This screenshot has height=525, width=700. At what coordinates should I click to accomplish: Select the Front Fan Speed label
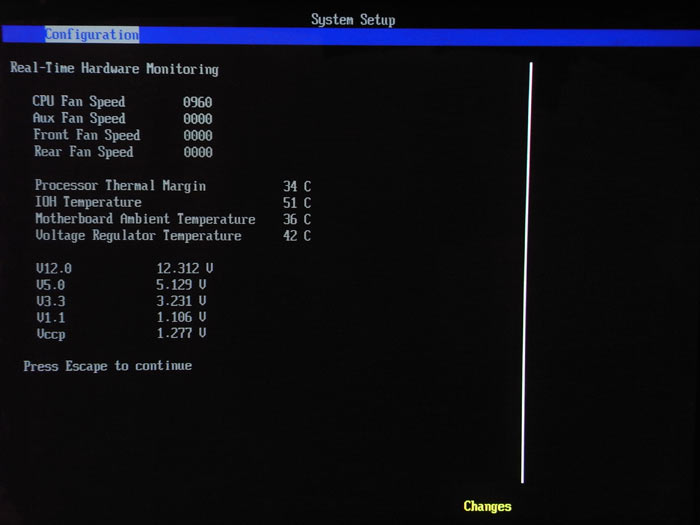pyautogui.click(x=87, y=135)
